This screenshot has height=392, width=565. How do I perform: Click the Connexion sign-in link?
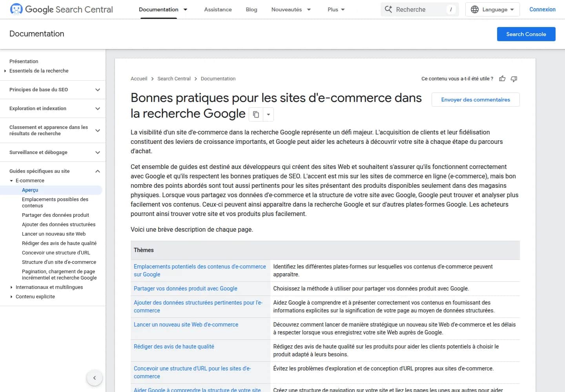542,9
